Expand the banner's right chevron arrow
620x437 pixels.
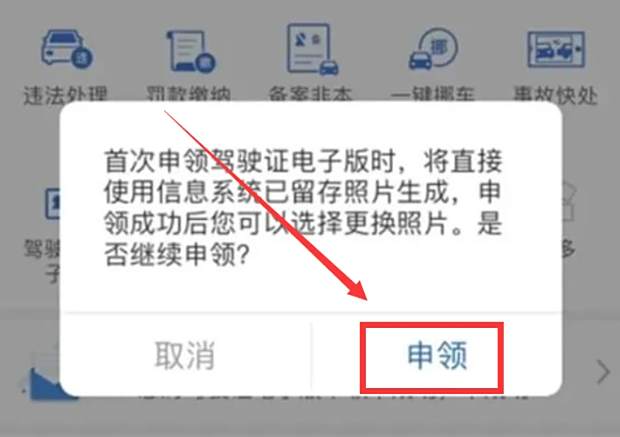click(x=603, y=372)
